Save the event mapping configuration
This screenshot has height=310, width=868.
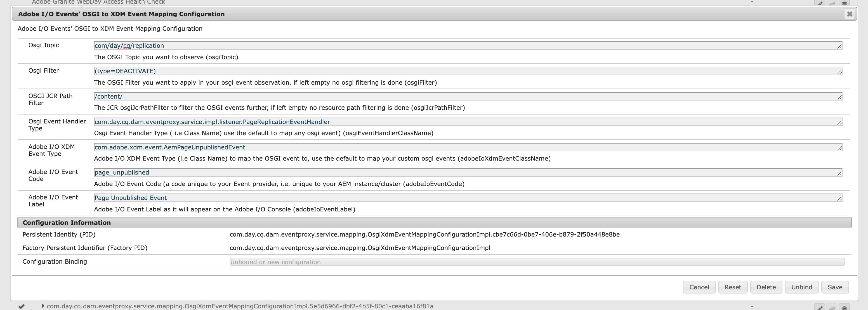tap(835, 287)
